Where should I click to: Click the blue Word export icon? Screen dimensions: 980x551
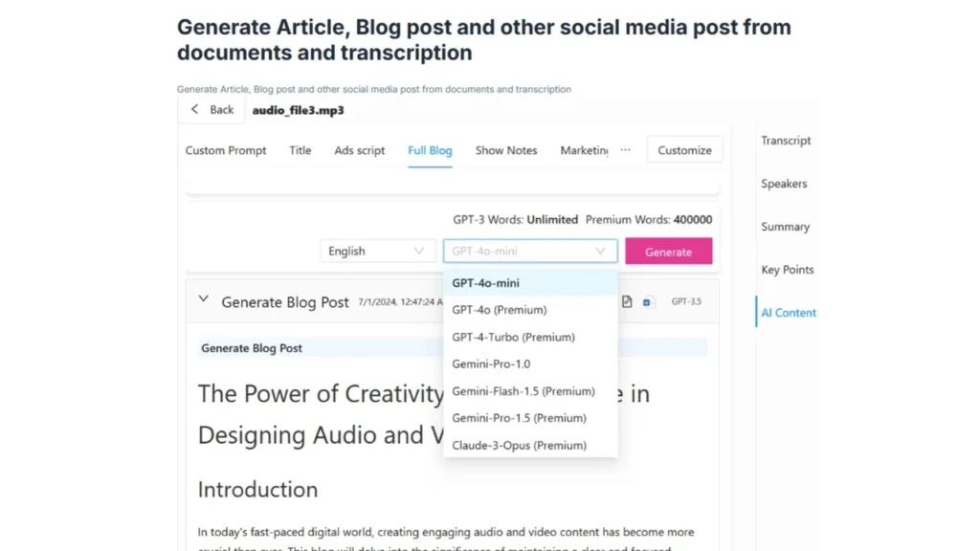point(647,302)
